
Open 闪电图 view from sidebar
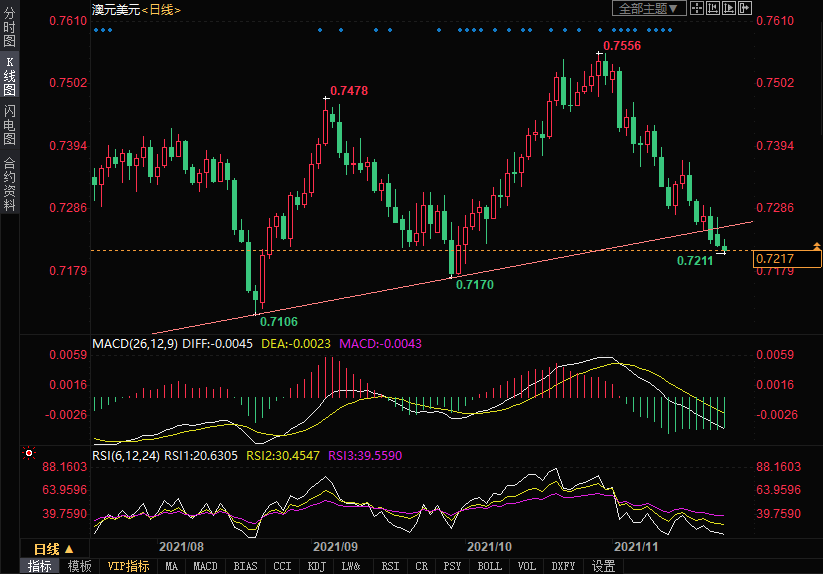(x=10, y=125)
